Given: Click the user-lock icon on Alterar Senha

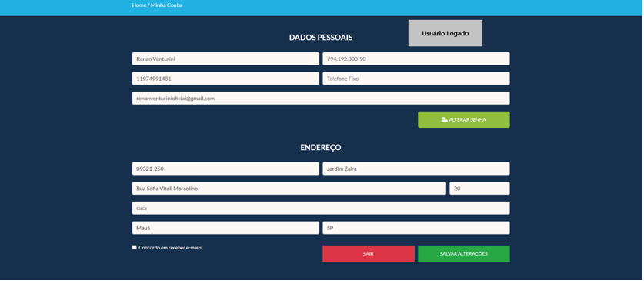Looking at the screenshot, I should [x=444, y=119].
